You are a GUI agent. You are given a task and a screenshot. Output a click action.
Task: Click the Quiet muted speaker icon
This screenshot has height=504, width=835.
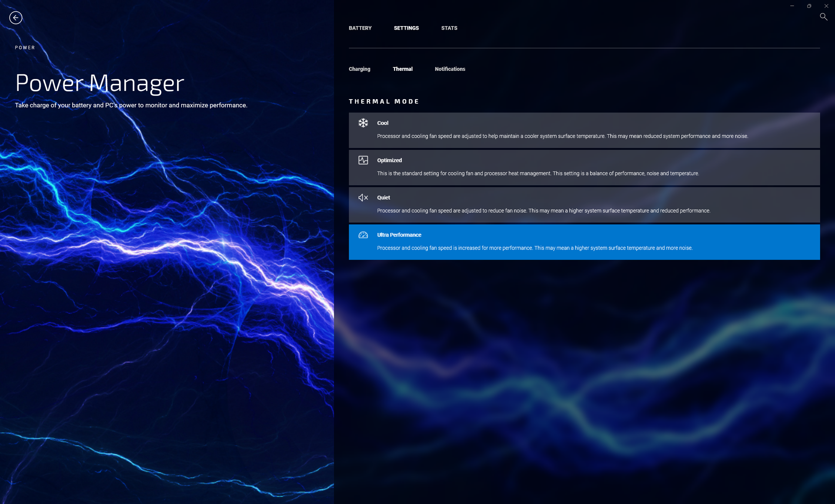(x=363, y=197)
